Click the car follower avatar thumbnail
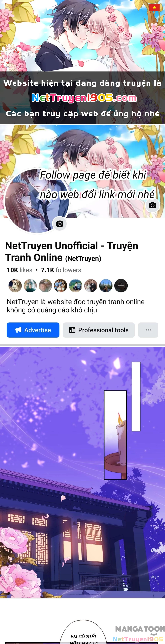This screenshot has height=644, width=165. (x=76, y=286)
